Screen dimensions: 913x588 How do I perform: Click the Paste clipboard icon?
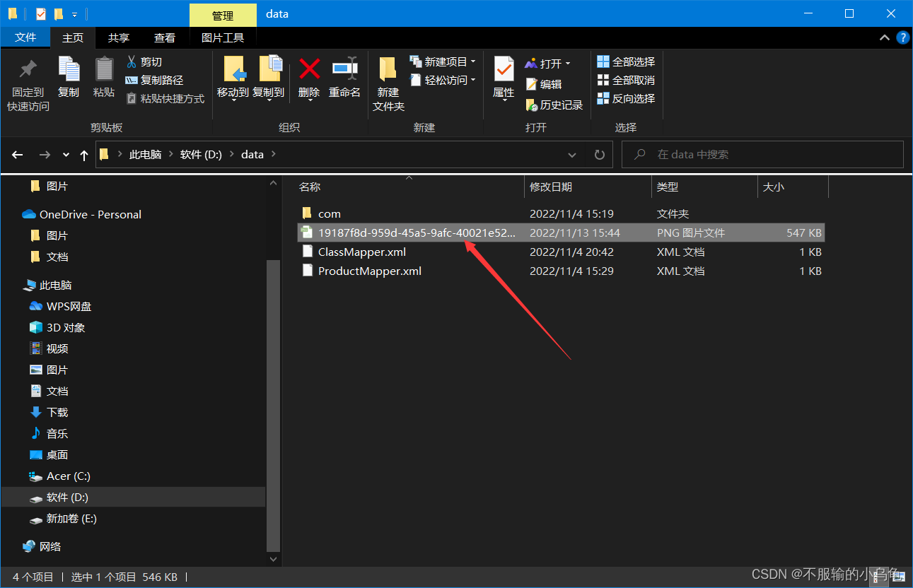[104, 69]
